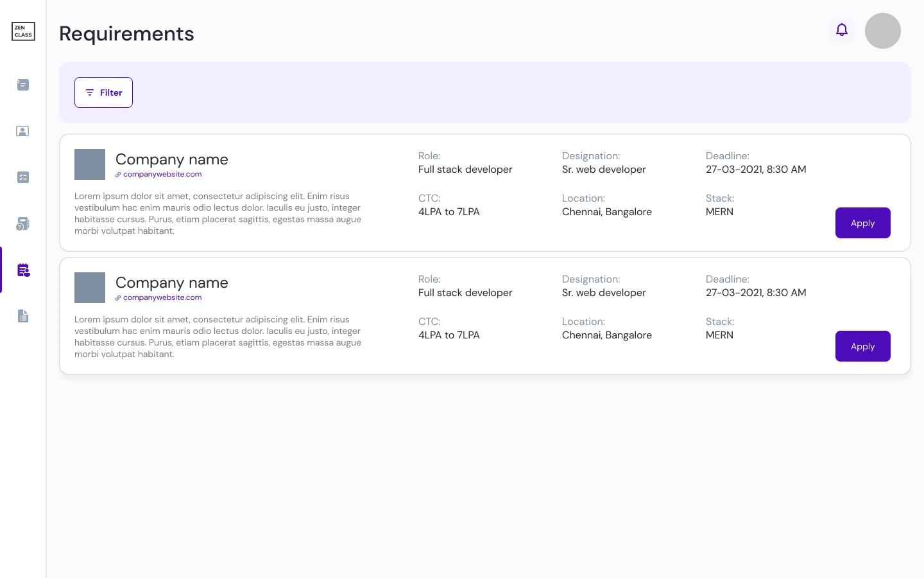Click the first company logo thumbnail

tap(90, 164)
